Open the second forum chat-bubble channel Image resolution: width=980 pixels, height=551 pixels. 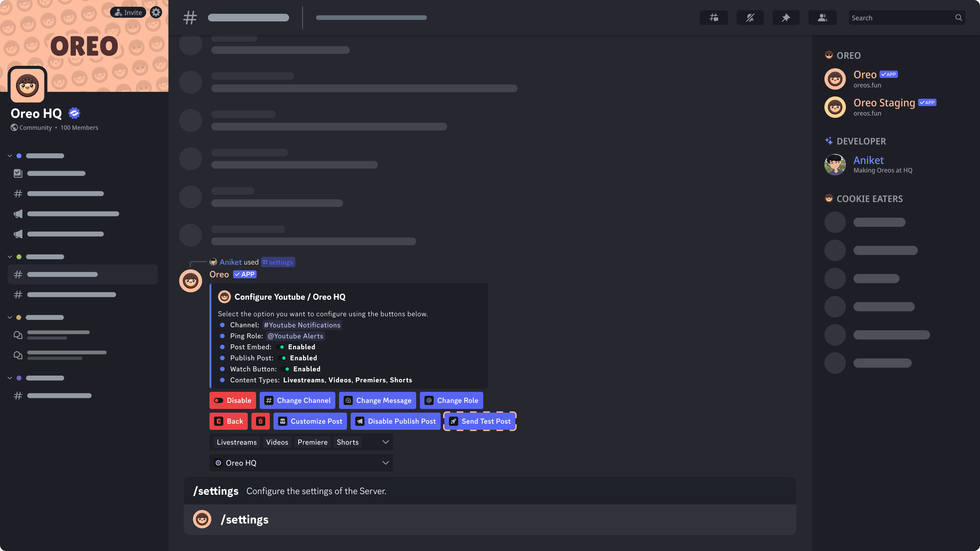pyautogui.click(x=60, y=355)
